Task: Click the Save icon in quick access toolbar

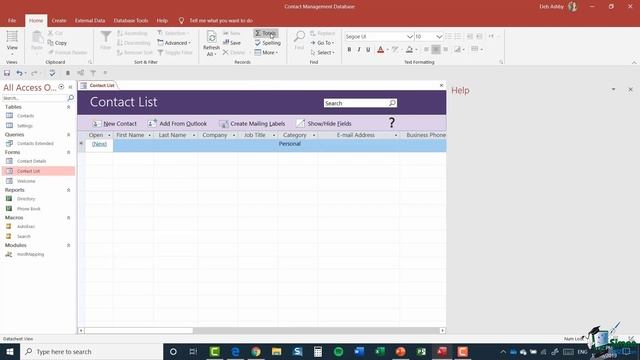Action: click(x=7, y=73)
